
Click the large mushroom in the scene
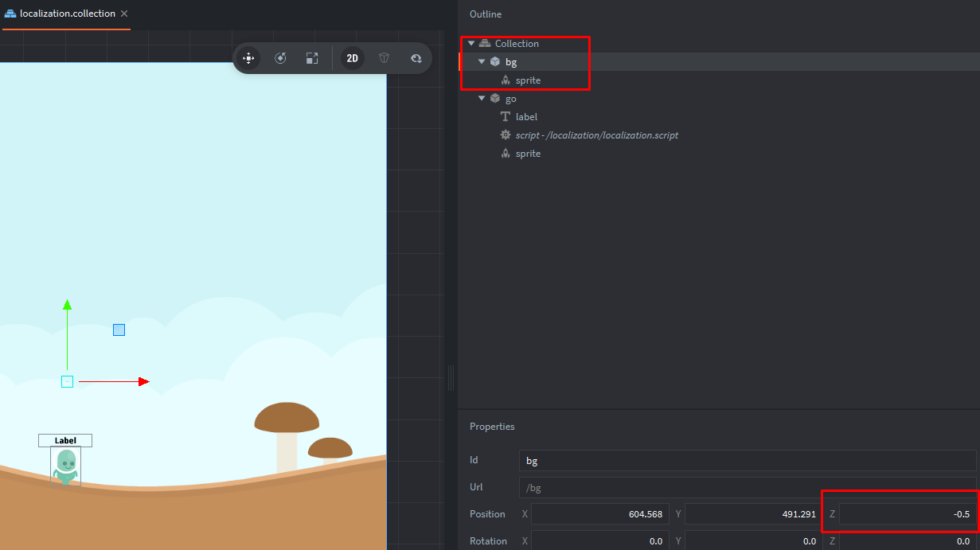point(287,437)
